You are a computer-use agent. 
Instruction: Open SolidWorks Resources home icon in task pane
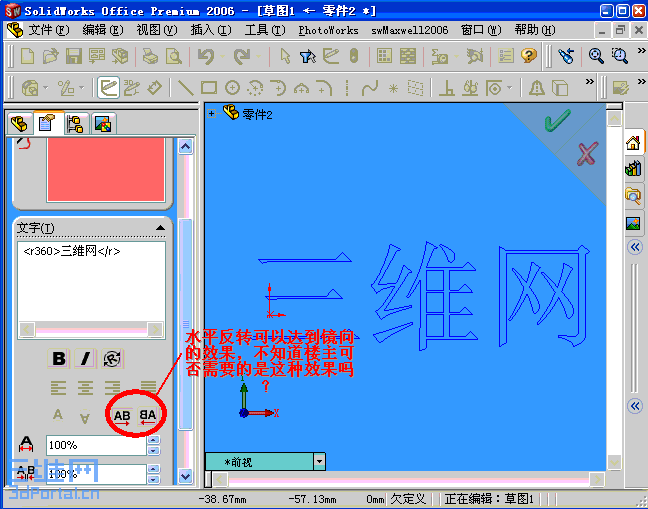pos(633,143)
